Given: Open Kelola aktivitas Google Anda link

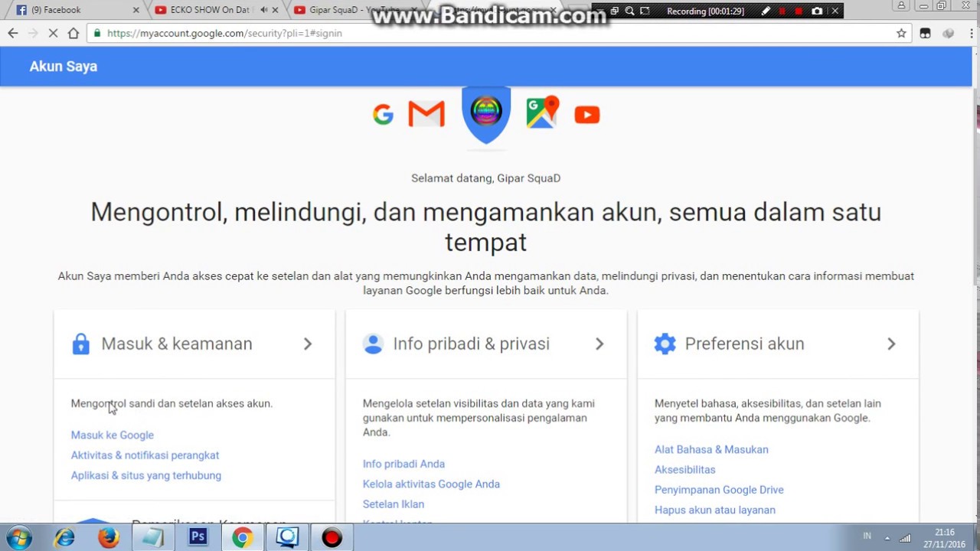Looking at the screenshot, I should 431,484.
